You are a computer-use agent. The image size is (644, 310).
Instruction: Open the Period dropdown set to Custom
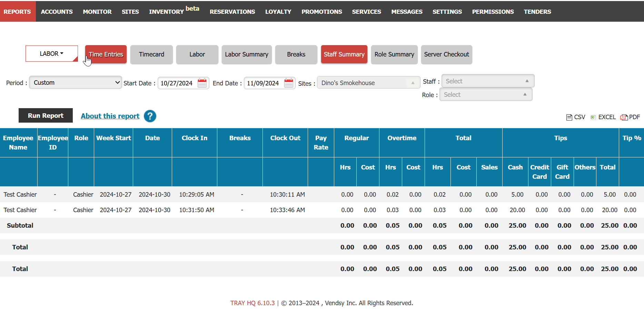pyautogui.click(x=75, y=83)
